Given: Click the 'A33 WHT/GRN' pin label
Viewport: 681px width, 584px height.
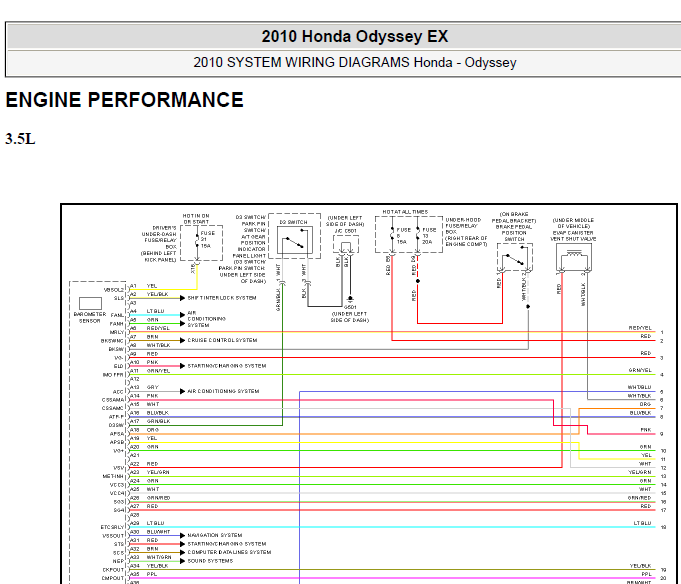Looking at the screenshot, I should [x=151, y=557].
